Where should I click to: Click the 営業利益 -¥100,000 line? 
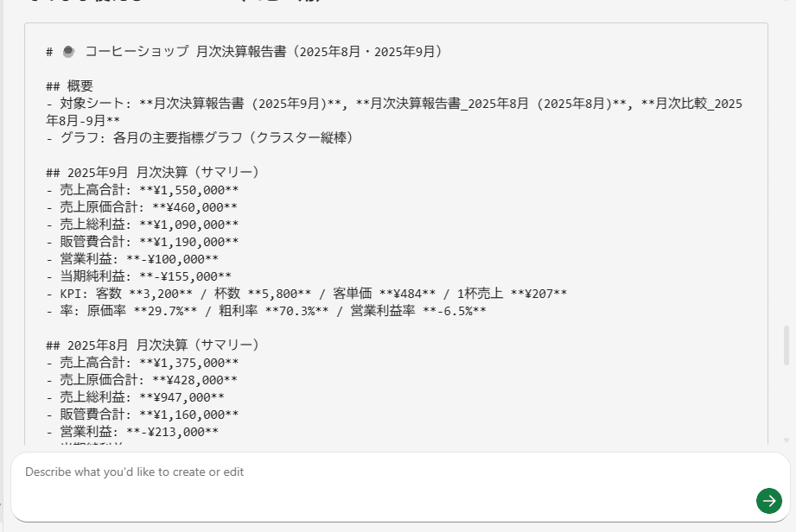(132, 259)
